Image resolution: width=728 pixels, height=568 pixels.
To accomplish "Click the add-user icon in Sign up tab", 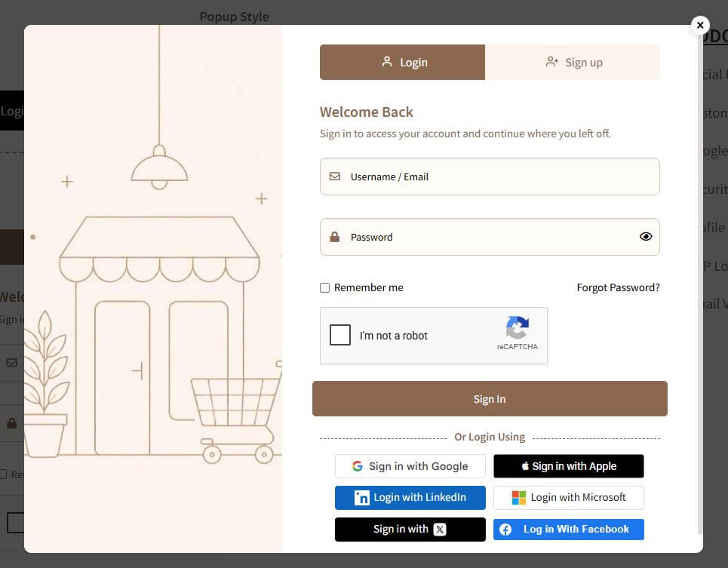I will [551, 62].
